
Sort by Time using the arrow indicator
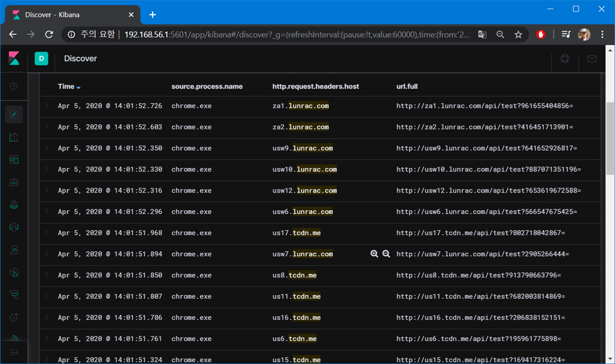(78, 87)
